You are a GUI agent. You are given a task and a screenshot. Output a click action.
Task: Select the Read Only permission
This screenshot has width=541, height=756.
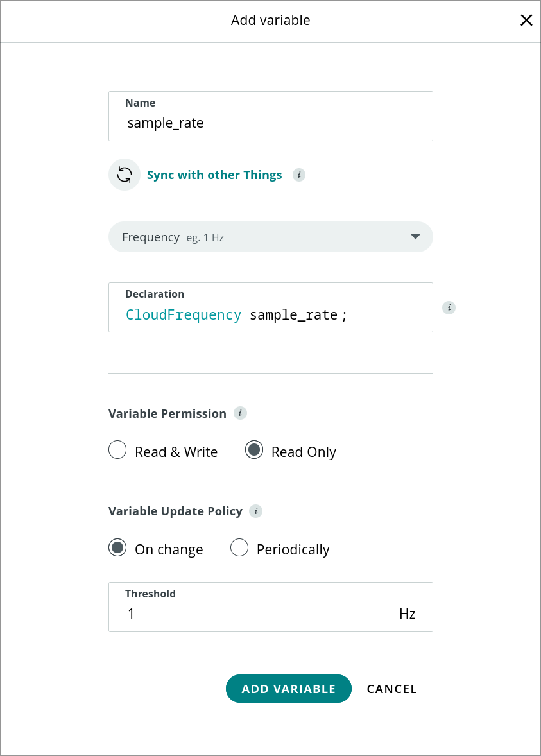point(254,450)
